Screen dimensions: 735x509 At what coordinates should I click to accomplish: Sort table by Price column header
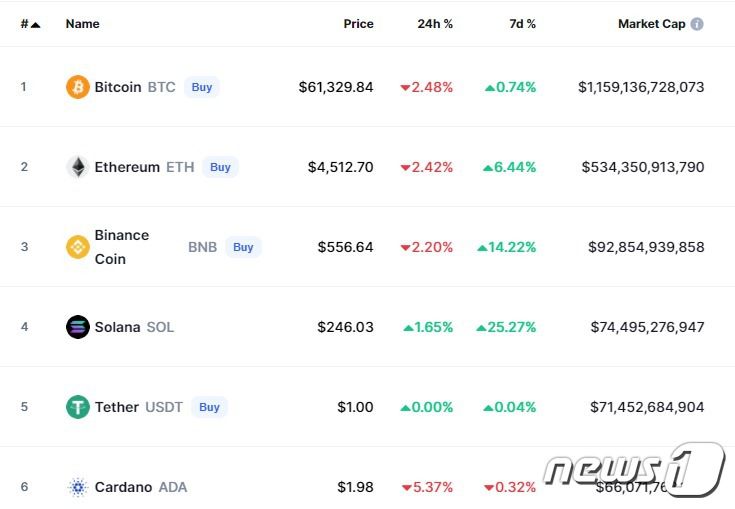tap(358, 24)
